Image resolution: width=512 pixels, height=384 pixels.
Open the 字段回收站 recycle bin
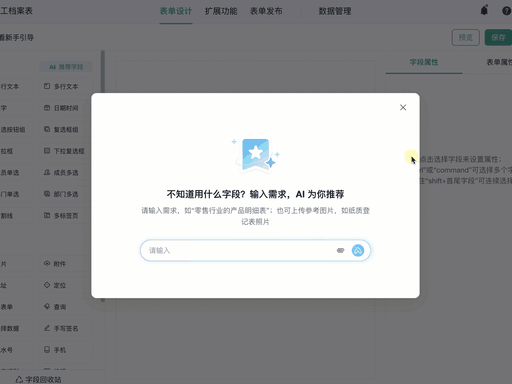(39, 380)
